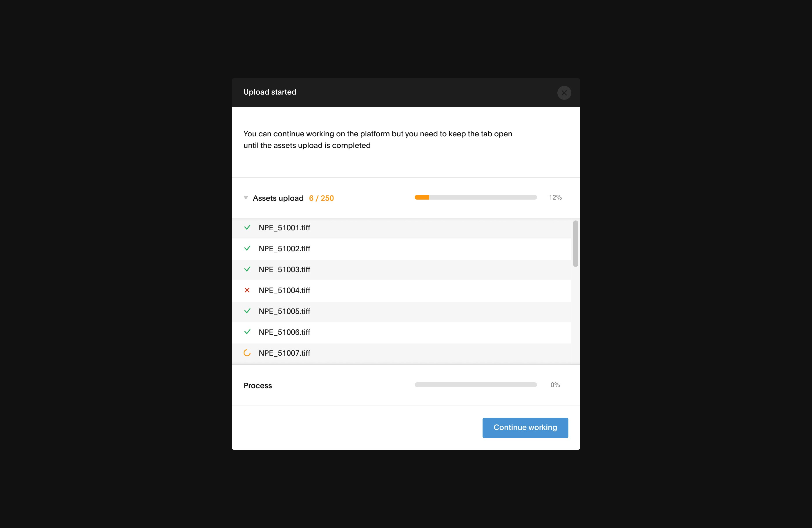Click the Process section label
Screen dimensions: 812x528
258,386
